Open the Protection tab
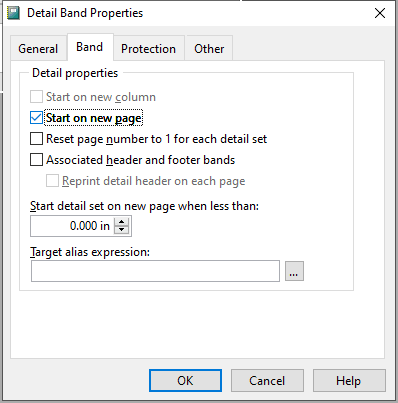 149,49
